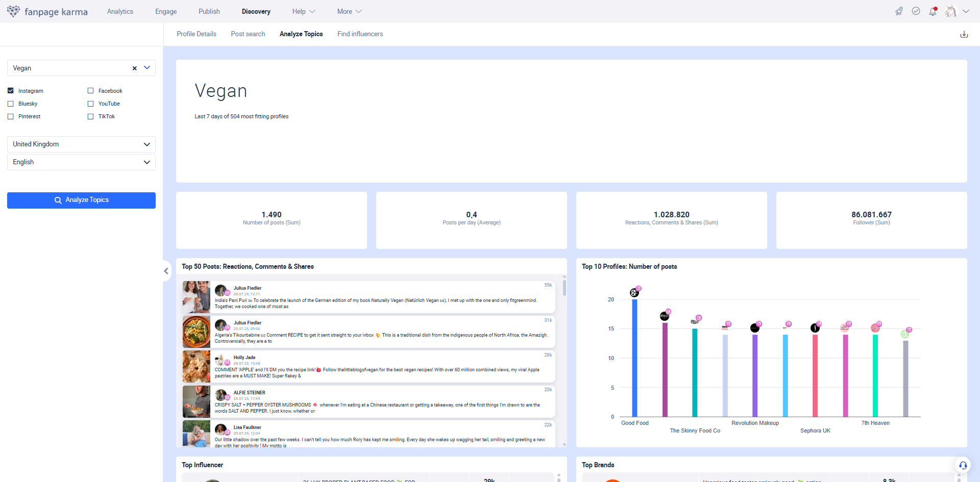Screen dimensions: 980x482
Task: Open the rocket icon in the header
Action: pos(899,11)
